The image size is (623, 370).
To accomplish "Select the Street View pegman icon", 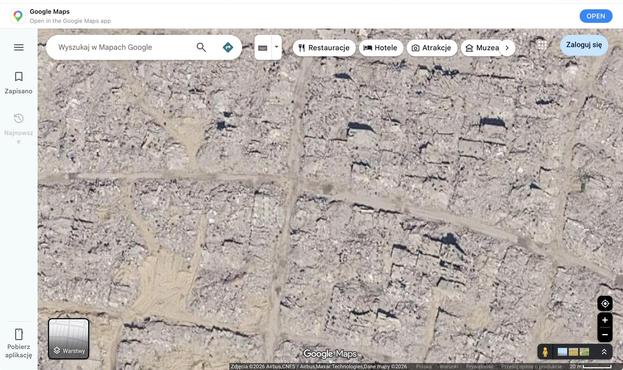I will pyautogui.click(x=546, y=352).
